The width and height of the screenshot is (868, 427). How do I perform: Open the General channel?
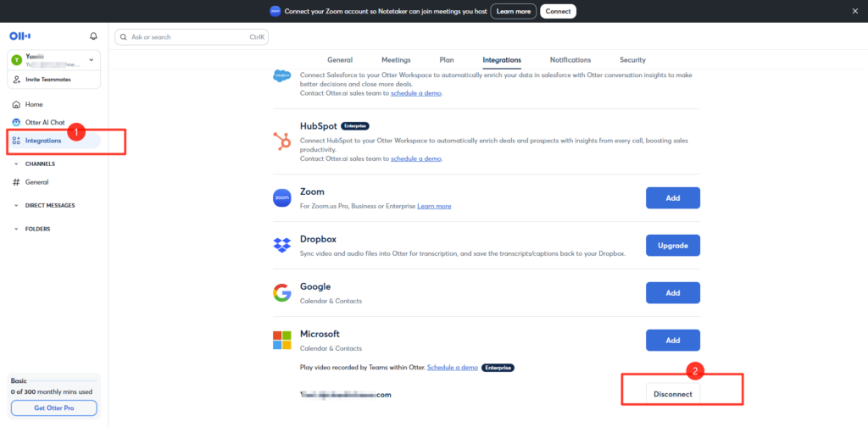click(x=36, y=182)
